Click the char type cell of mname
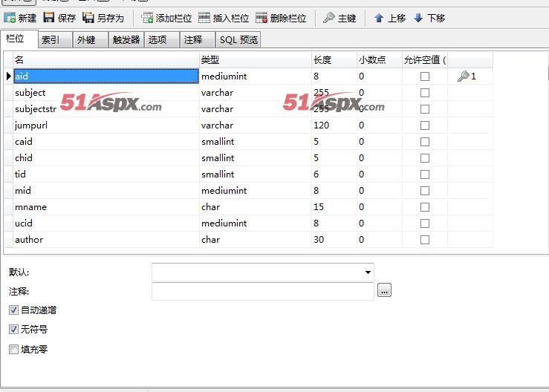Screen dimensions: 549x392 click(256, 207)
